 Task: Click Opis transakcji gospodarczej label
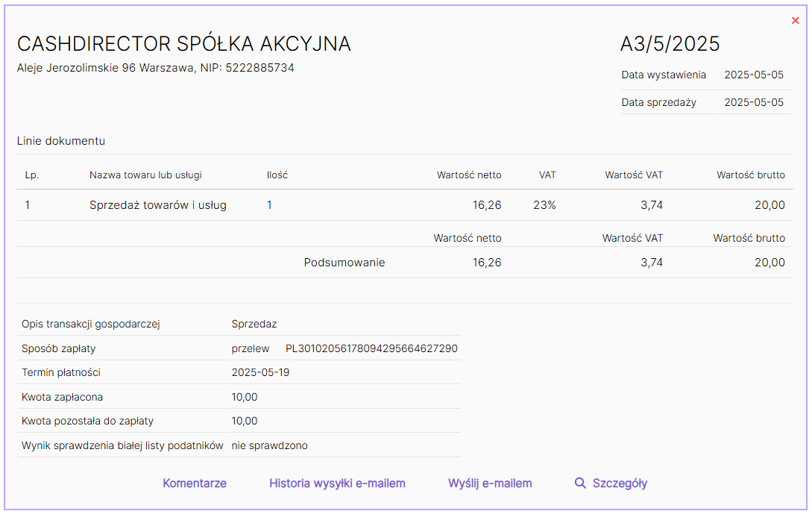pos(91,324)
